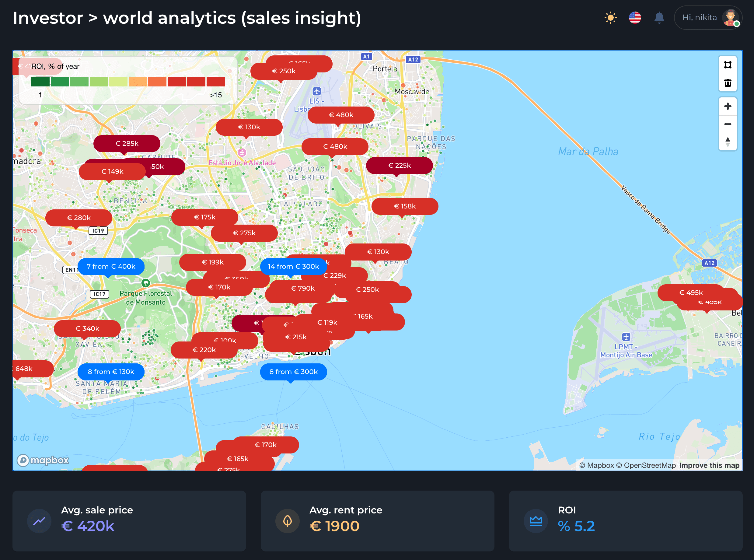This screenshot has height=560, width=754.
Task: Click the € 225k price marker
Action: (399, 166)
